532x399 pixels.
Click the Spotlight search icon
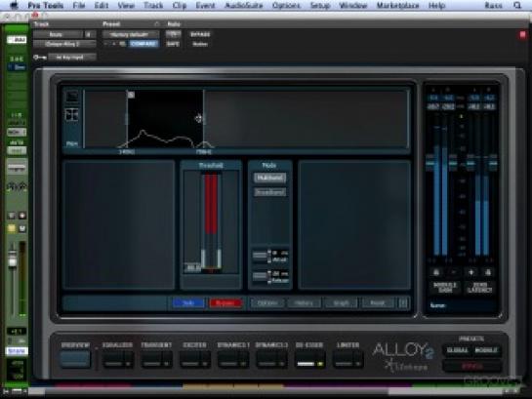click(517, 6)
